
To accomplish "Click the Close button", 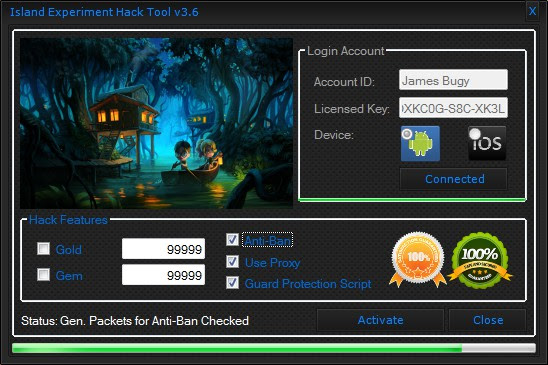I will pyautogui.click(x=488, y=320).
